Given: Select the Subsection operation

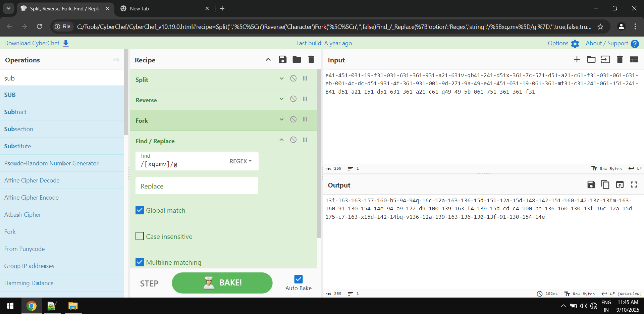Looking at the screenshot, I should 62,129.
